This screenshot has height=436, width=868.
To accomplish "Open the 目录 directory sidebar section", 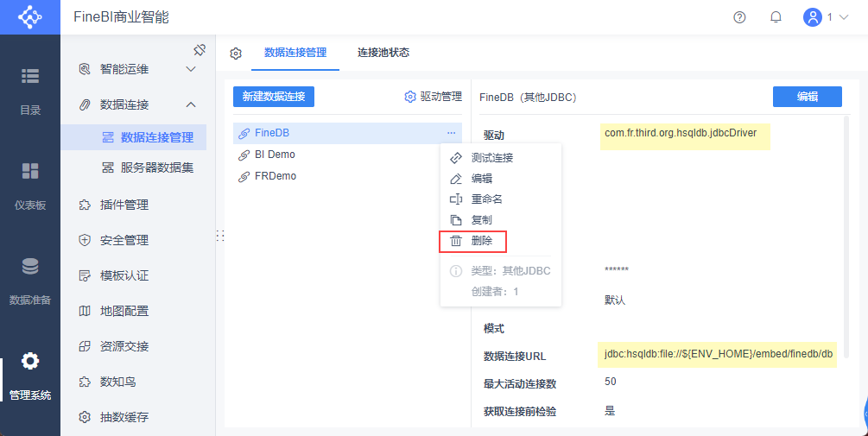I will click(x=30, y=90).
